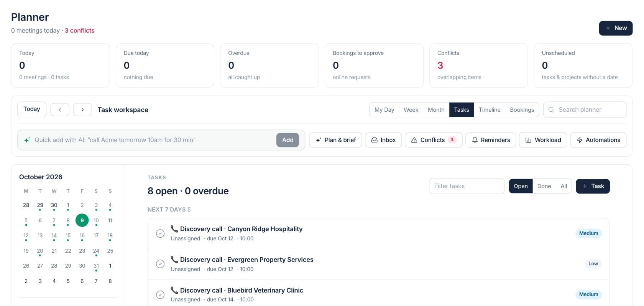Mark Bluebird Veterinary Clinic task as complete
Screen dimensions: 644x306
(160, 294)
